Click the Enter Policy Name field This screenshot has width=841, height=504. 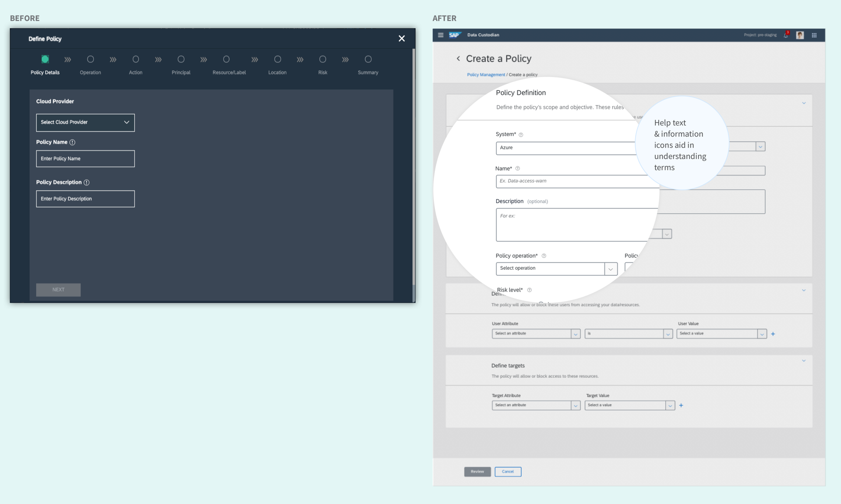(x=85, y=159)
